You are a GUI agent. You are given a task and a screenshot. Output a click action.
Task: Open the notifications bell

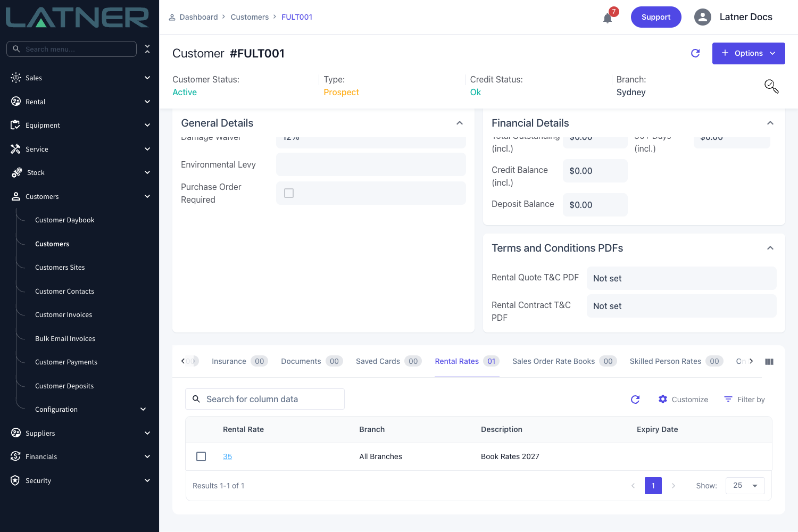click(x=608, y=18)
